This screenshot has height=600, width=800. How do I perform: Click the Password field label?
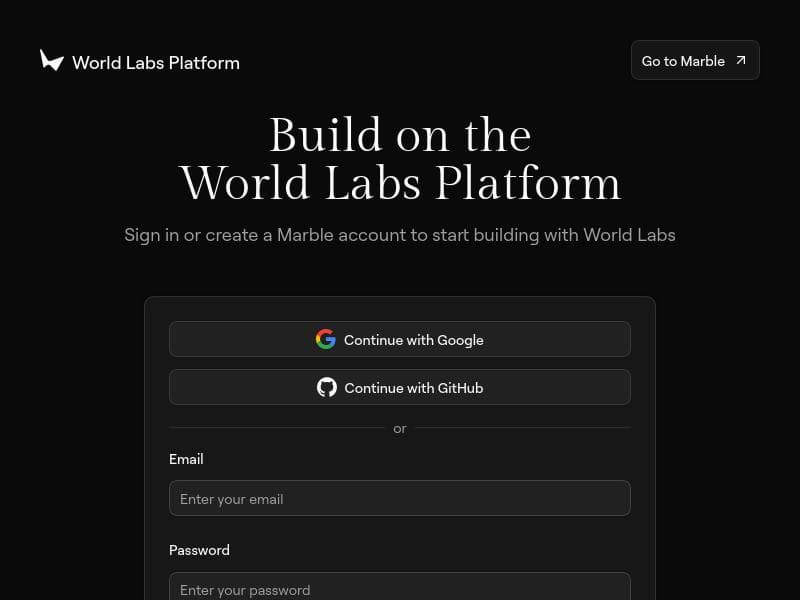pyautogui.click(x=199, y=550)
